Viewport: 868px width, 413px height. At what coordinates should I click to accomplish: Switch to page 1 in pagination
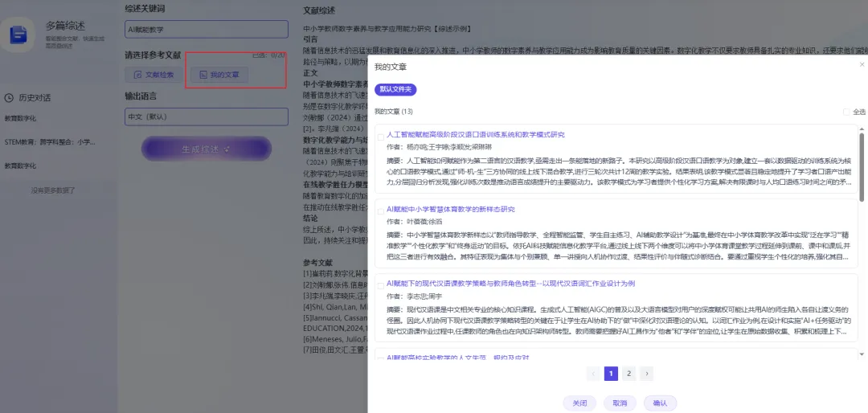[611, 374]
